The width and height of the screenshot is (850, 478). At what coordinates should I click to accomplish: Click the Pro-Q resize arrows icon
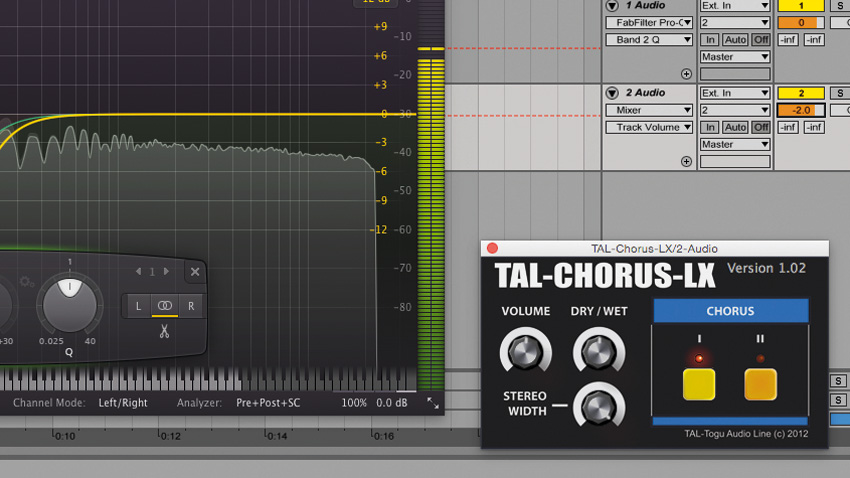433,403
